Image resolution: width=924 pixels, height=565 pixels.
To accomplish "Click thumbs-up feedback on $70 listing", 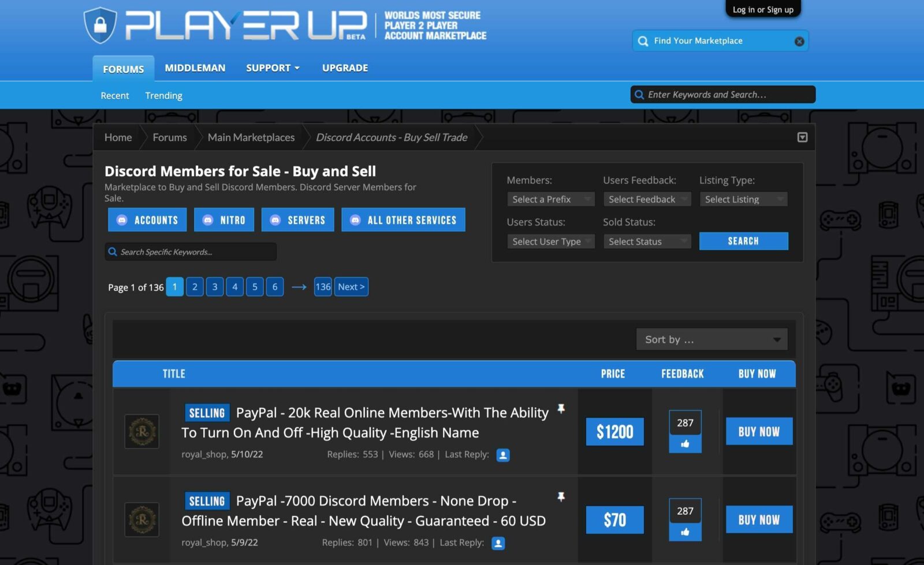I will [x=685, y=532].
